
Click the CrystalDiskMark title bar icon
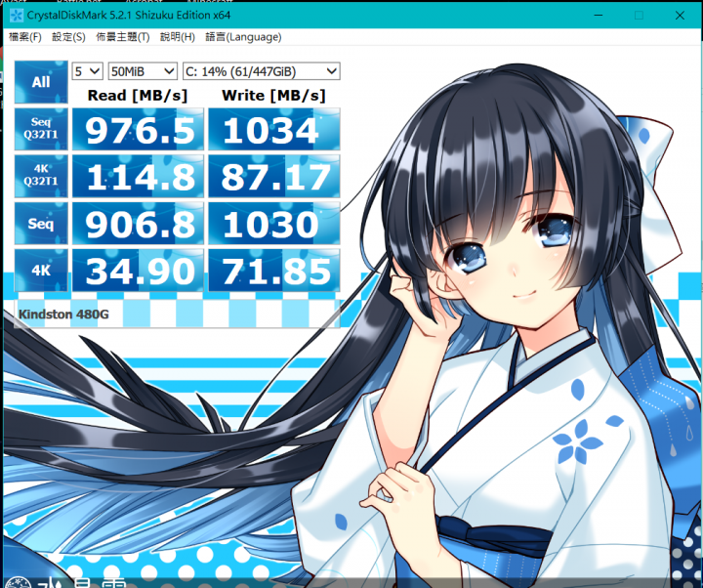point(17,16)
